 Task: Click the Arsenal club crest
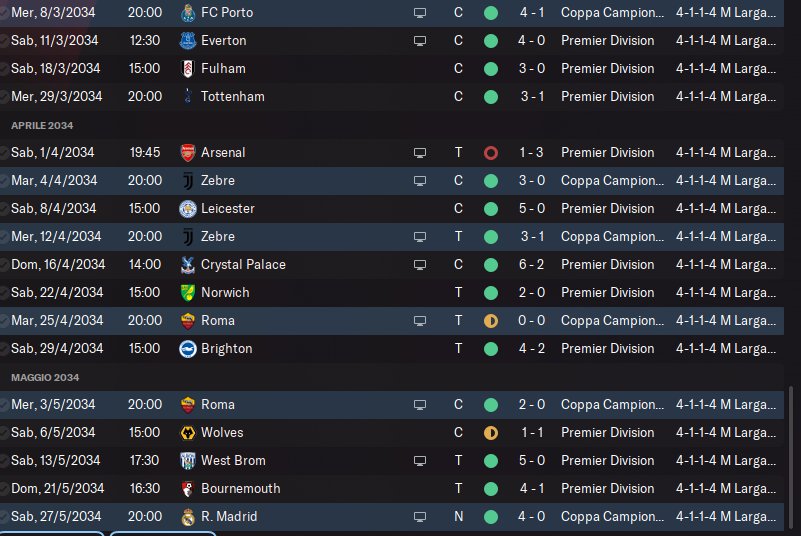pyautogui.click(x=187, y=153)
